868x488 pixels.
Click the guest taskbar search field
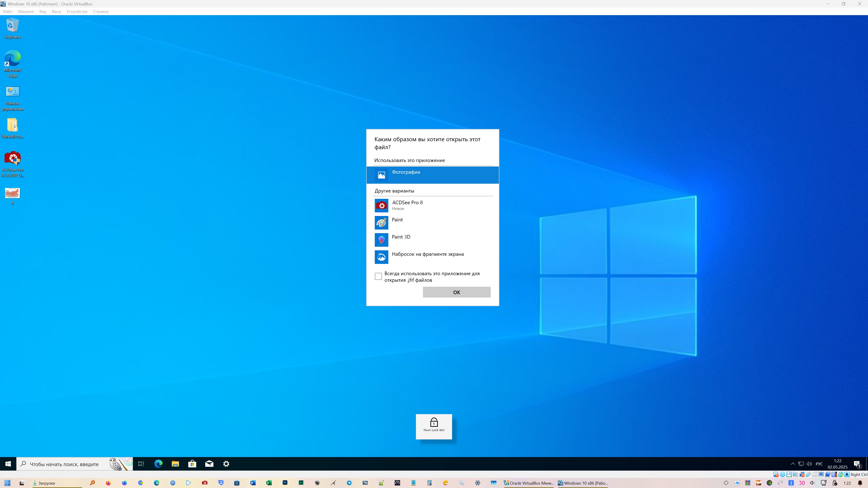64,464
